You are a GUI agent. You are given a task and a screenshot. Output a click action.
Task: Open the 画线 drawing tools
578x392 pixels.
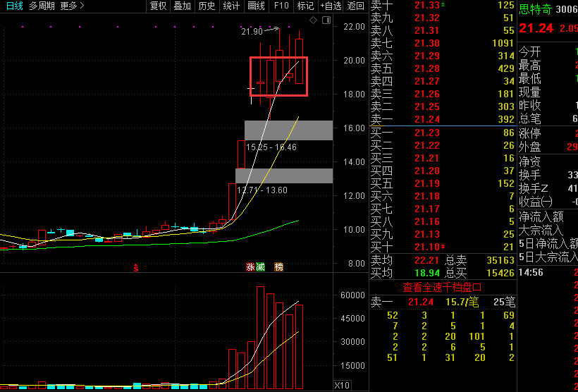click(256, 6)
